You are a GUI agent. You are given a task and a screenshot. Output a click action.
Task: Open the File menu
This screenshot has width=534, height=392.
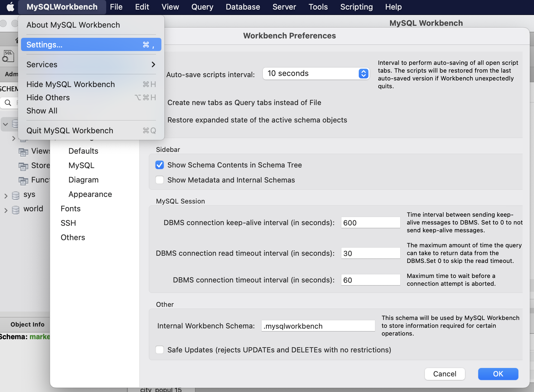pyautogui.click(x=116, y=7)
